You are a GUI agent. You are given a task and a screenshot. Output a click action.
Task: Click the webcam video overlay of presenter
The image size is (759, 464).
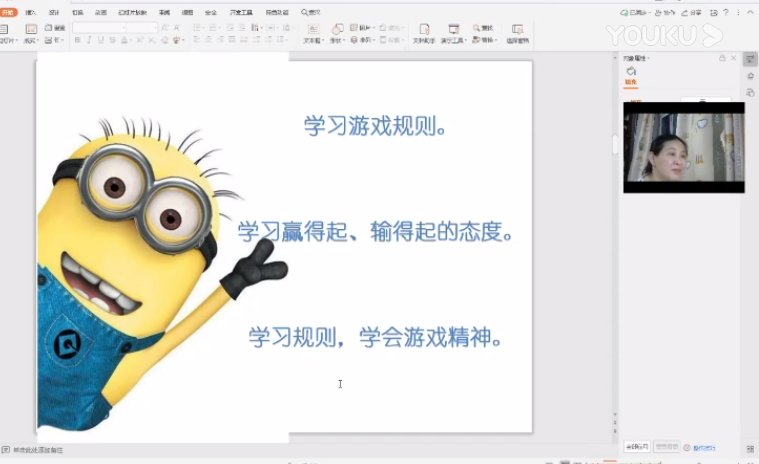coord(684,148)
